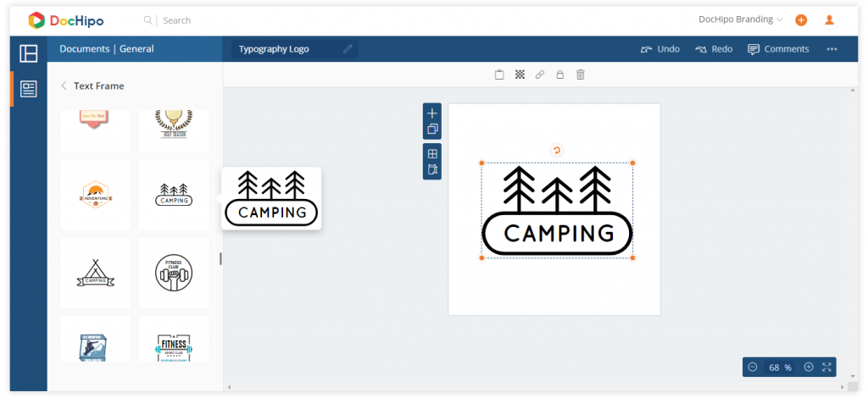The image size is (868, 398).
Task: Click the bottom-right orange selection handle
Action: 632,257
